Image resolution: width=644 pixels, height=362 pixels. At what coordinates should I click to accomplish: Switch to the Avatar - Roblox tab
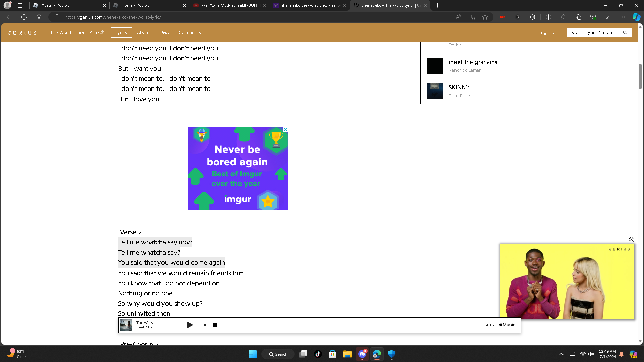point(69,5)
